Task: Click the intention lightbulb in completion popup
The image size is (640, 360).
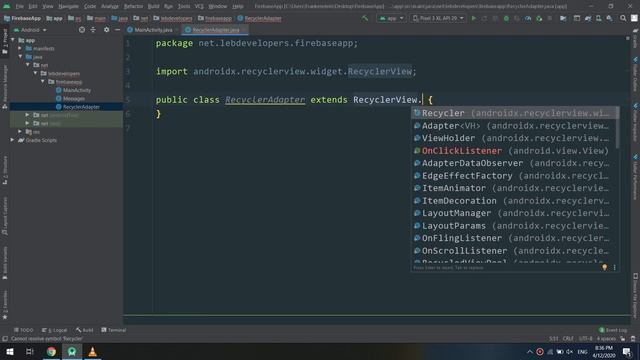Action: pyautogui.click(x=604, y=267)
